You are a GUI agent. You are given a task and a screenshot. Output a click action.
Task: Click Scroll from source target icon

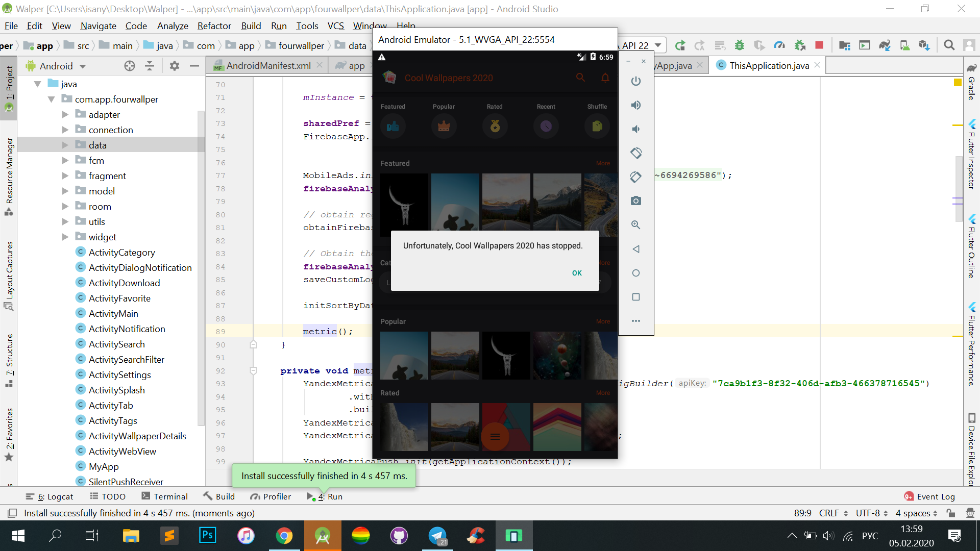point(130,66)
